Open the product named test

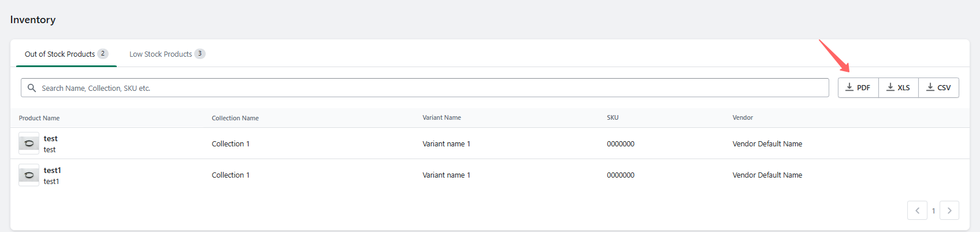point(51,138)
